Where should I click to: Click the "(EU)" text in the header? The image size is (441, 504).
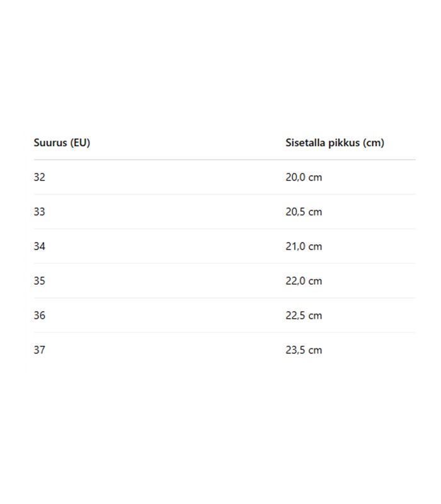coord(81,142)
